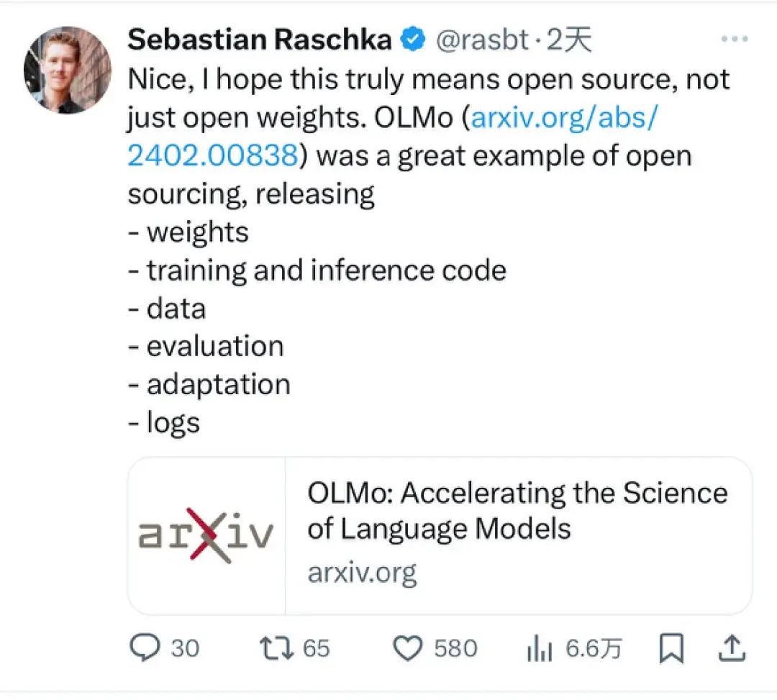Click the arXiv logo thumbnail

coord(206,535)
